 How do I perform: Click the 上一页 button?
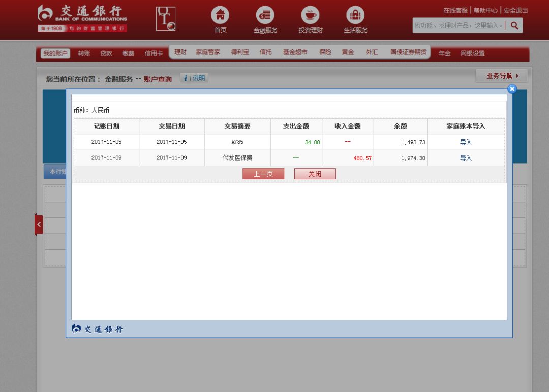263,173
